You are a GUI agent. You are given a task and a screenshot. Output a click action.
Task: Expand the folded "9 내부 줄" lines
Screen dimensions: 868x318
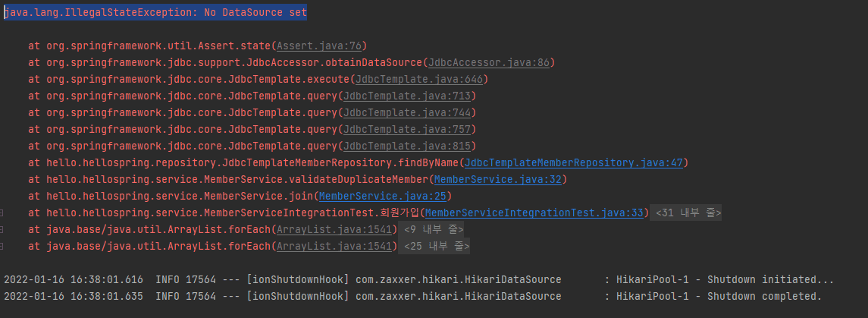(x=432, y=229)
